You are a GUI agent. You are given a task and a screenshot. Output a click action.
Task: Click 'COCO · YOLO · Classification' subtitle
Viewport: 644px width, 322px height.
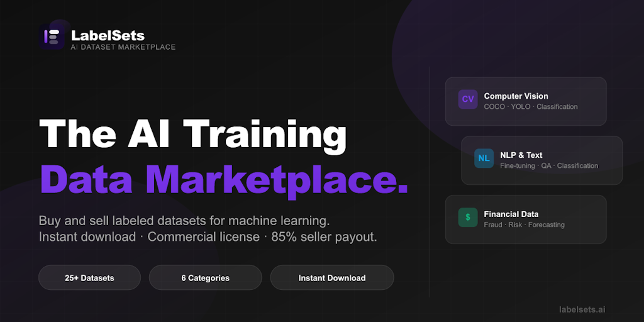(531, 107)
